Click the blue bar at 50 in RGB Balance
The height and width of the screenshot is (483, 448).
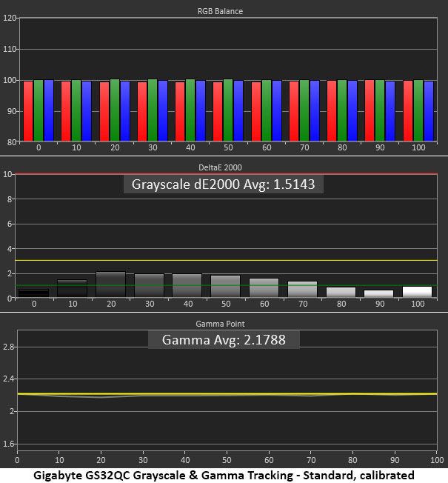point(238,111)
